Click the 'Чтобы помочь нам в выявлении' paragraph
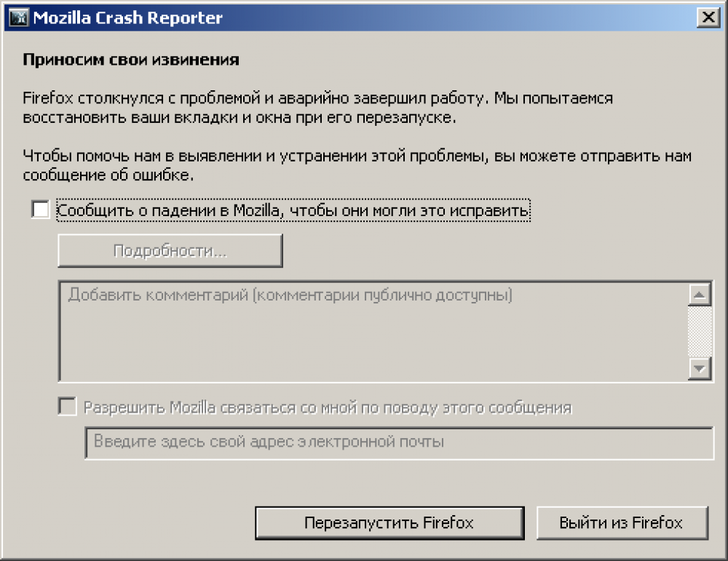728x561 pixels. (357, 165)
